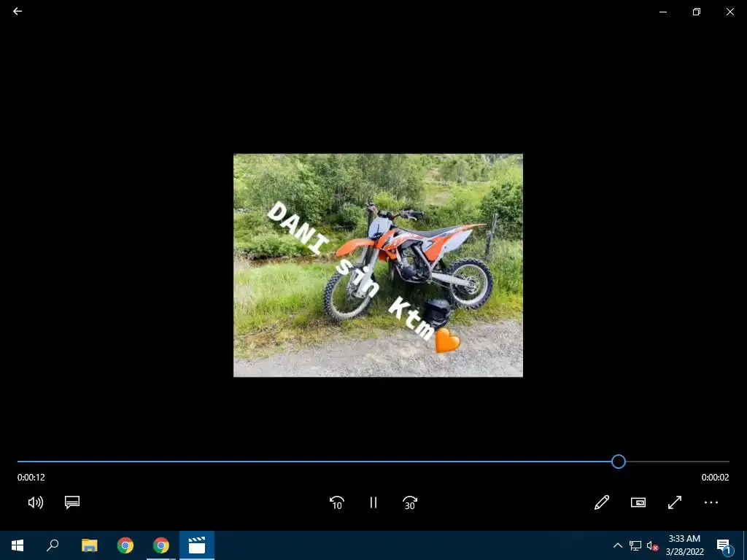This screenshot has width=747, height=560.
Task: Open the pencil edit menu
Action: 602,502
